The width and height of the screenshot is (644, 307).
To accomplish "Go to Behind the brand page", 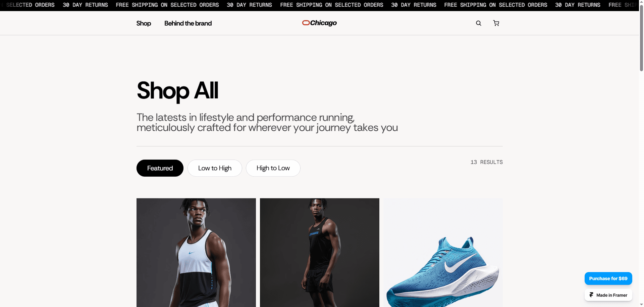I will 188,23.
